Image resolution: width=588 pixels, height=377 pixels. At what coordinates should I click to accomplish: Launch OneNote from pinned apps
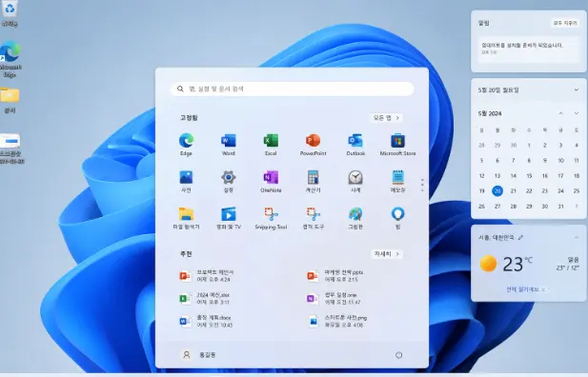pyautogui.click(x=271, y=182)
